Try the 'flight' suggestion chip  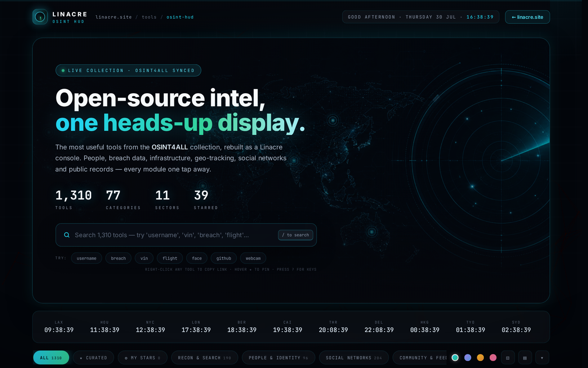[170, 258]
